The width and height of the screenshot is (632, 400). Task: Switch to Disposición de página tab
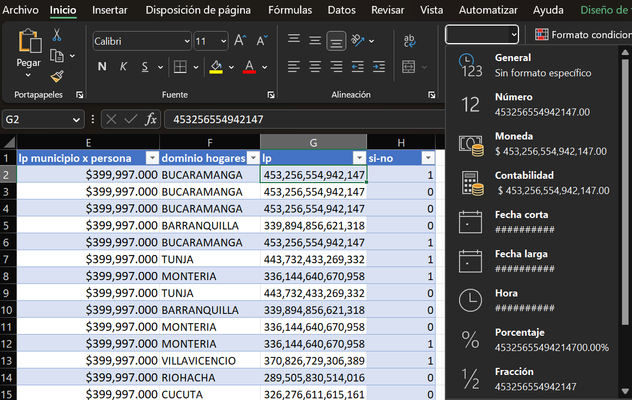coord(198,10)
